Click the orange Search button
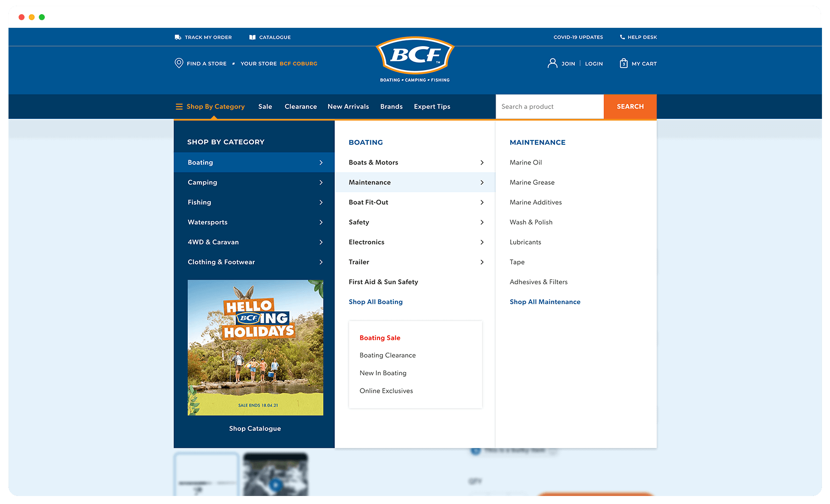The height and width of the screenshot is (504, 830). pyautogui.click(x=630, y=107)
